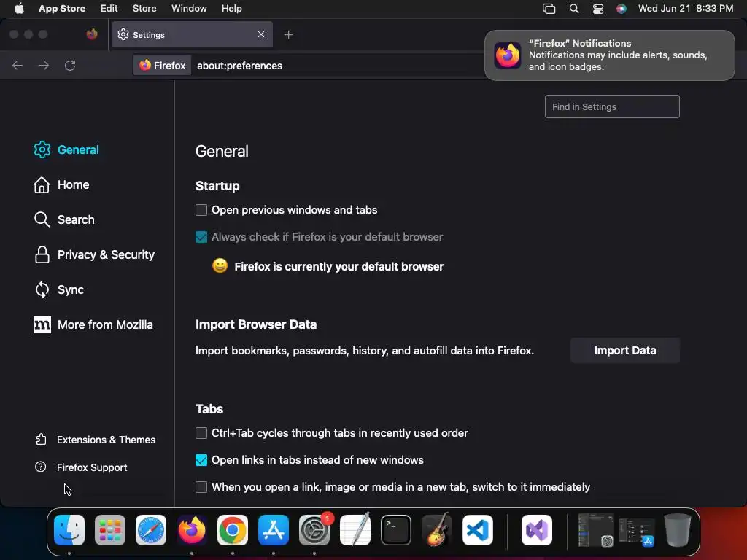
Task: Click the about:preferences address bar
Action: pos(239,66)
